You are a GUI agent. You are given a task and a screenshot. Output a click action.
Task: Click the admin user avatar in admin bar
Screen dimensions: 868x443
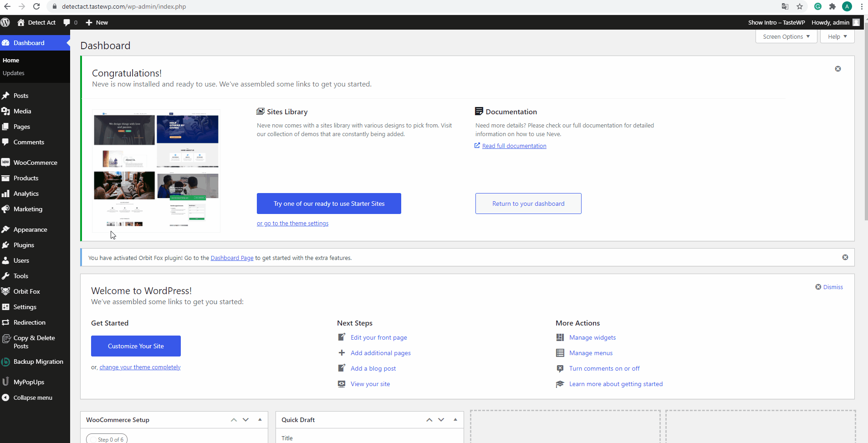[x=856, y=22]
